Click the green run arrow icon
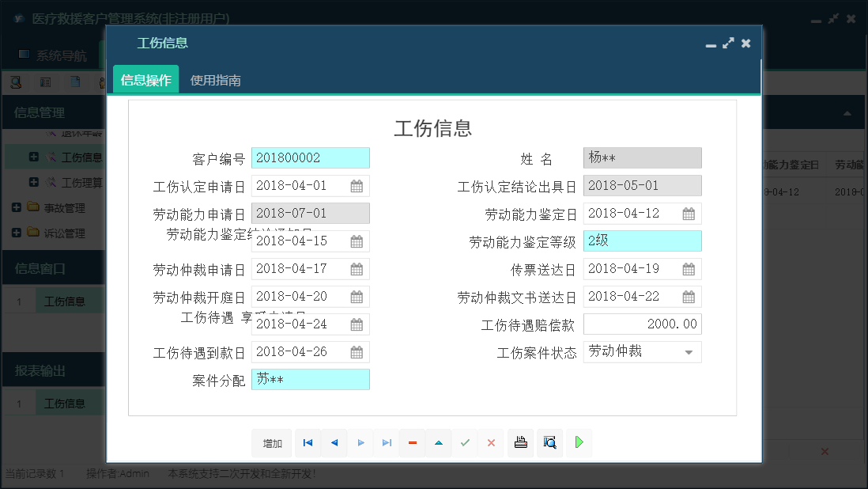This screenshot has width=868, height=489. (578, 443)
